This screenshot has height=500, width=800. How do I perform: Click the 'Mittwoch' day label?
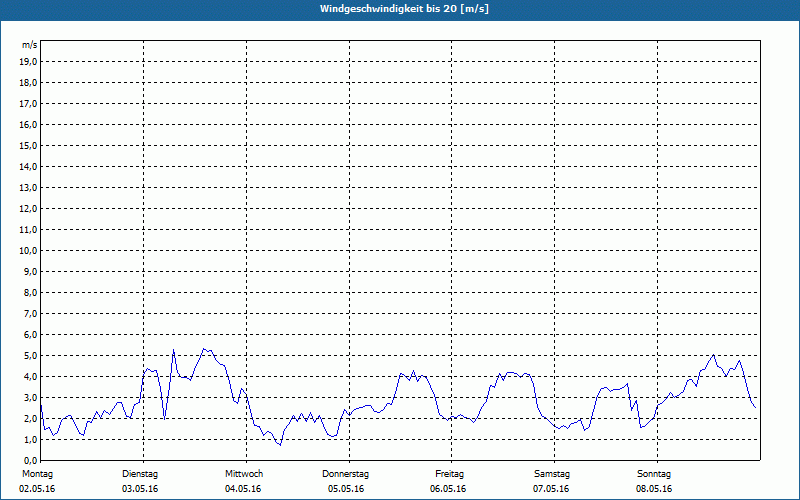point(244,474)
